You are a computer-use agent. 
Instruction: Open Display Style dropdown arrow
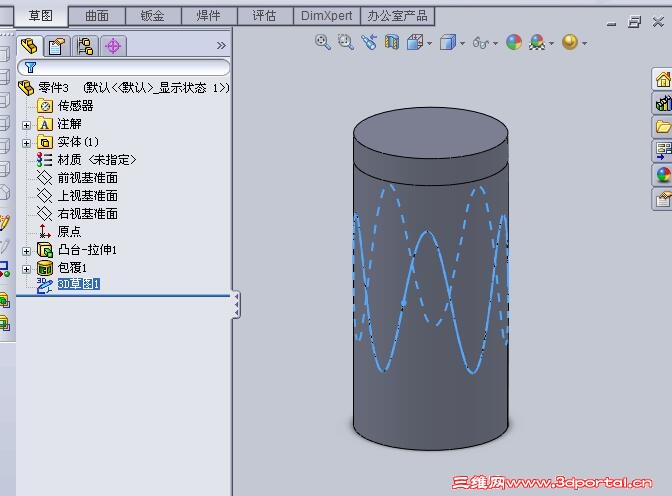462,43
